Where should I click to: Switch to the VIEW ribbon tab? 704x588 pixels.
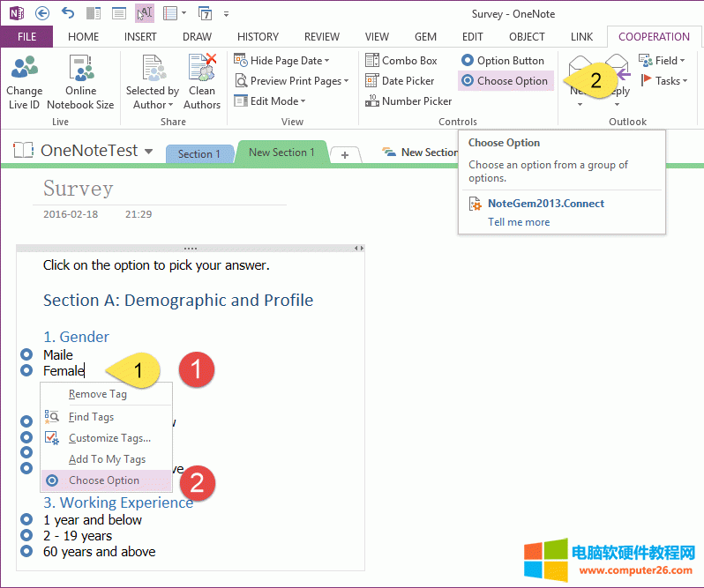coord(377,37)
